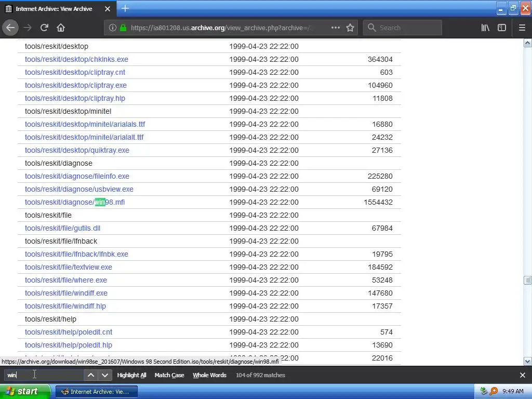Screen dimensions: 532x399
Task: Open tools/reskit/help/poledit.hlp link
Action: tap(69, 345)
